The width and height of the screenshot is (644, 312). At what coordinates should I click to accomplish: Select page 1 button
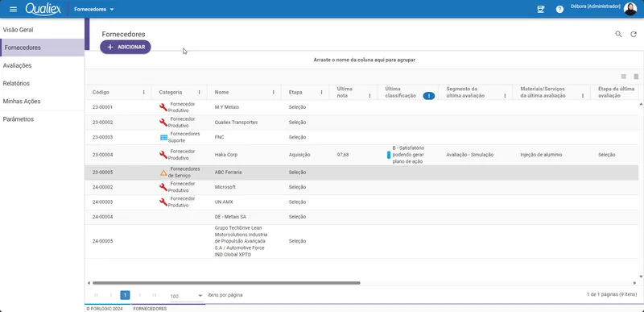(126, 295)
